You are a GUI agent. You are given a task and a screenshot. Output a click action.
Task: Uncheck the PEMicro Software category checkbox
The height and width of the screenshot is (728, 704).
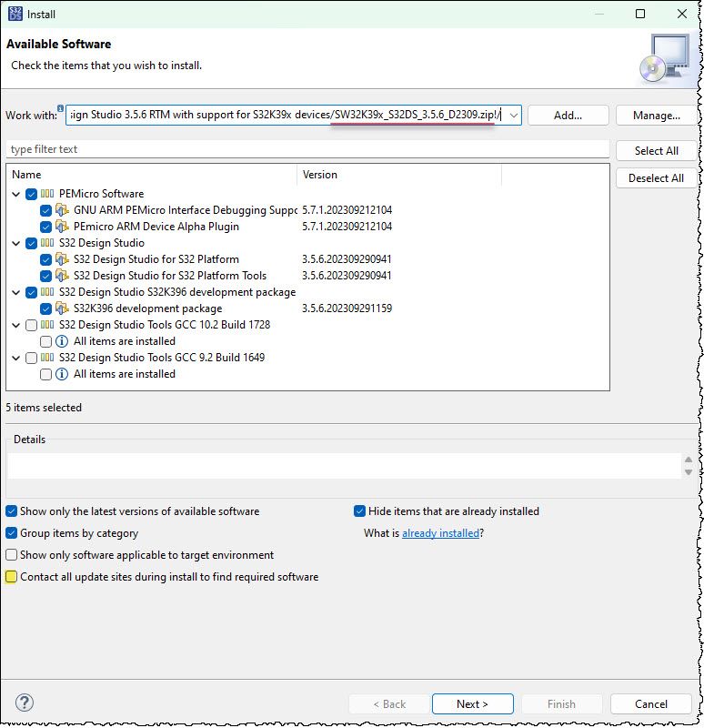pos(31,194)
